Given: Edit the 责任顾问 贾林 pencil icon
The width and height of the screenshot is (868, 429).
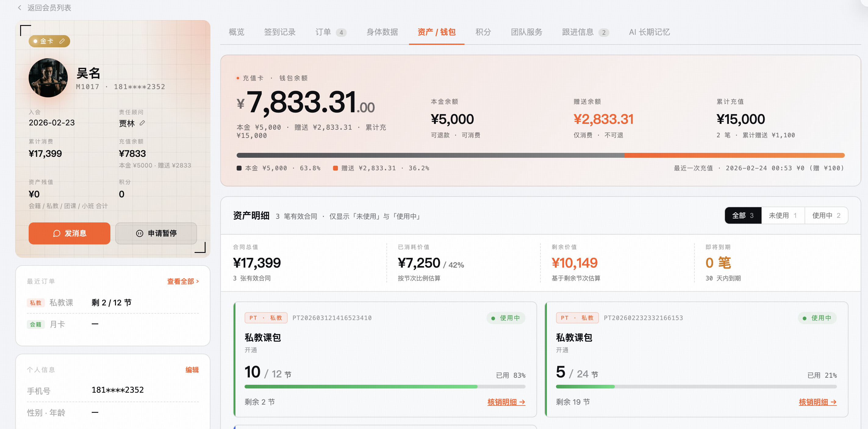Looking at the screenshot, I should 142,123.
